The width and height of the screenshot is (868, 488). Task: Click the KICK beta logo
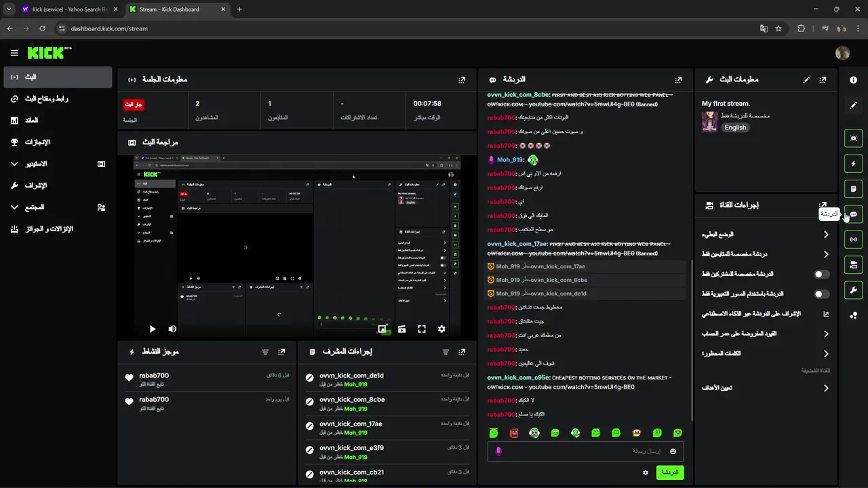pos(50,53)
